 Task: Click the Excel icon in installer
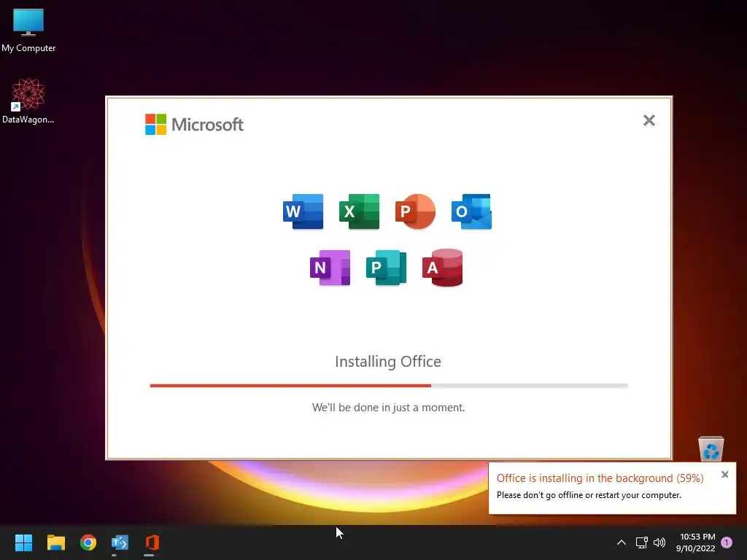click(359, 211)
